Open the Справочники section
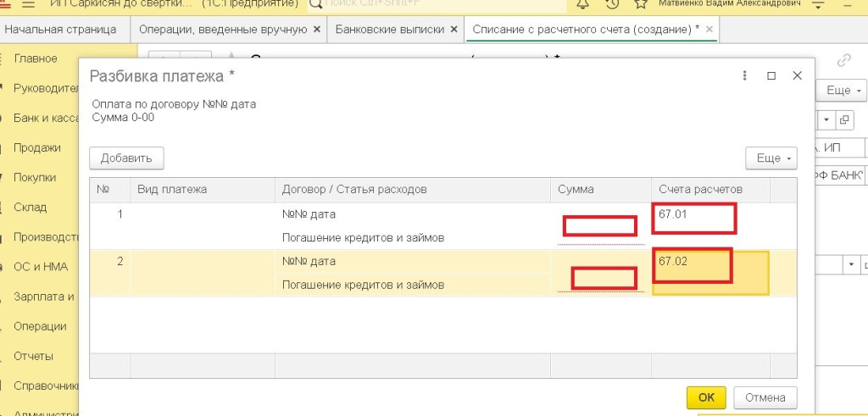 point(47,385)
